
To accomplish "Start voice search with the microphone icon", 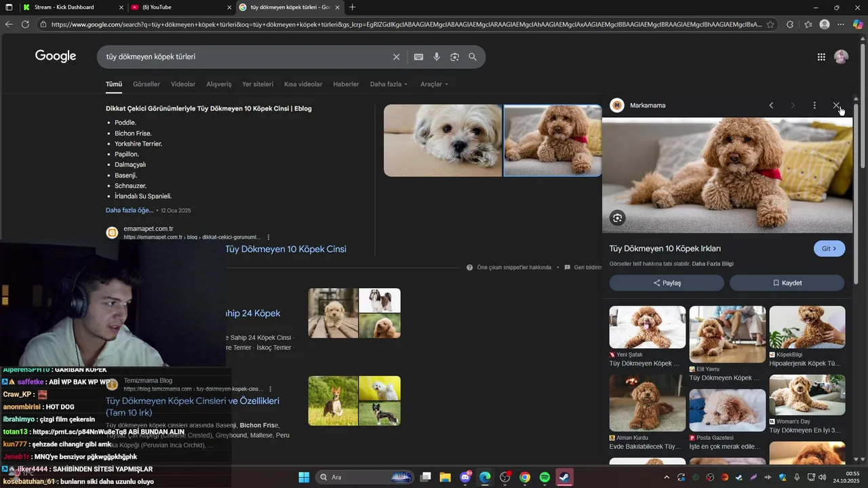I will [437, 57].
